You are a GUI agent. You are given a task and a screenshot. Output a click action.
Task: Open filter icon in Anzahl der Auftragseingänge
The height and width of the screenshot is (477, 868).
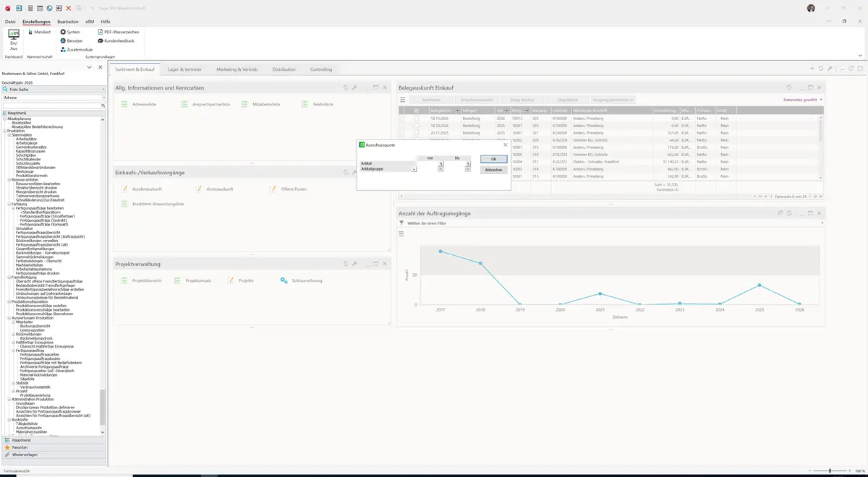[x=401, y=223]
